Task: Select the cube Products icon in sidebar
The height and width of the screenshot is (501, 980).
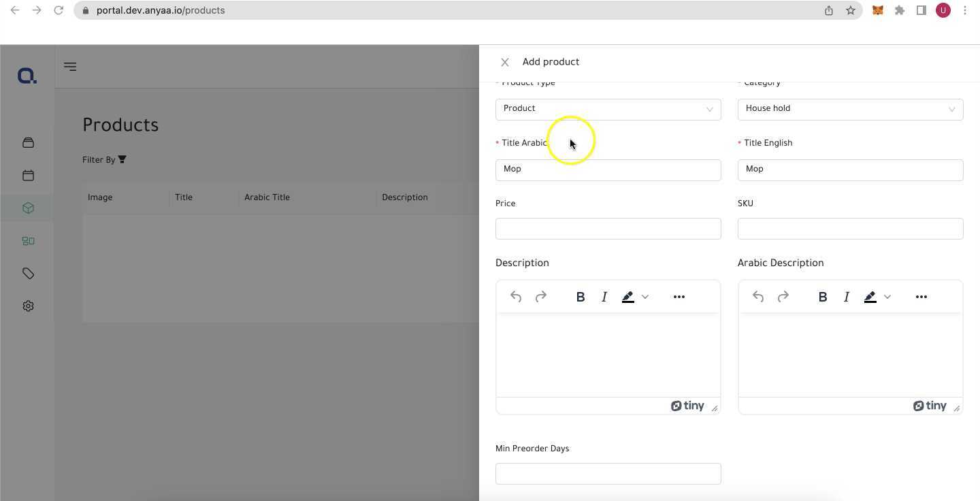Action: pyautogui.click(x=28, y=208)
